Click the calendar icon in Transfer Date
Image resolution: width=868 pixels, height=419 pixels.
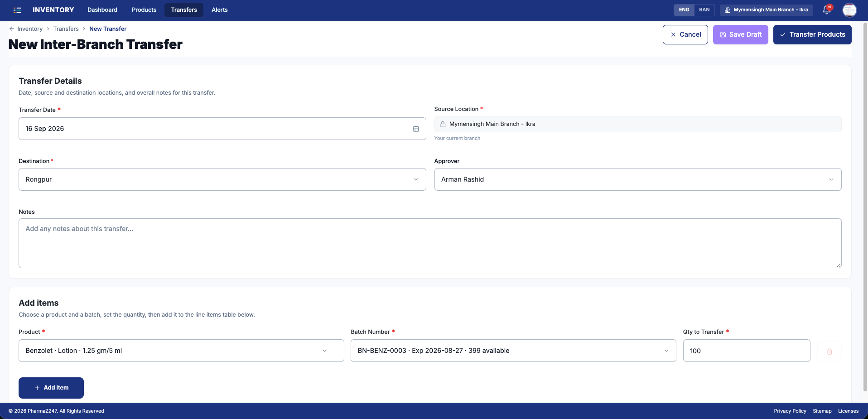(x=416, y=129)
